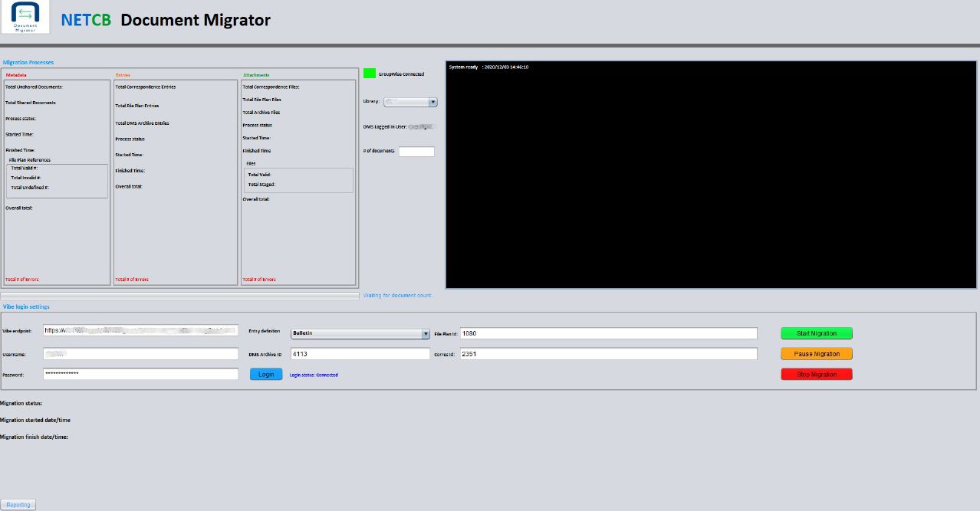Click the Login status: Connected text
This screenshot has width=980, height=511.
tap(314, 375)
